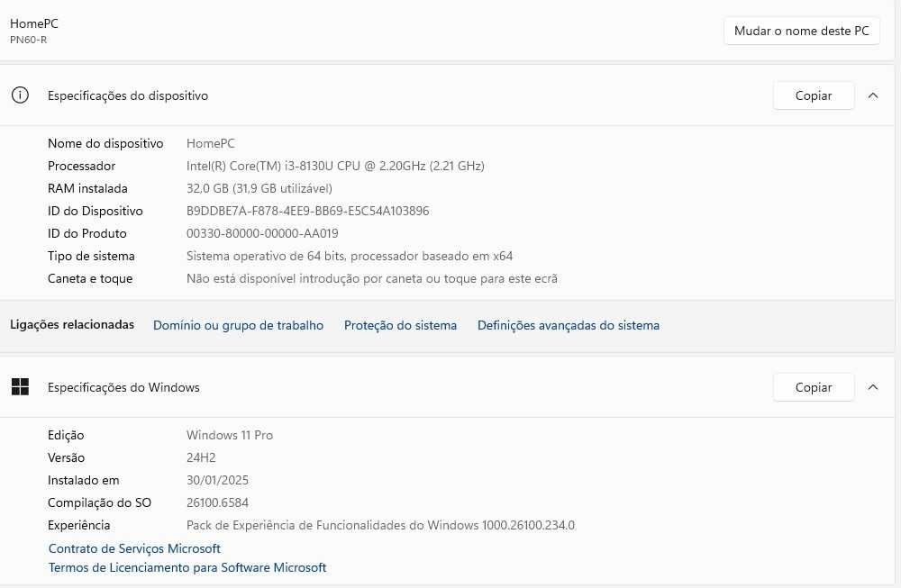Open Definições avançadas do sistema
The image size is (901, 588).
(568, 325)
